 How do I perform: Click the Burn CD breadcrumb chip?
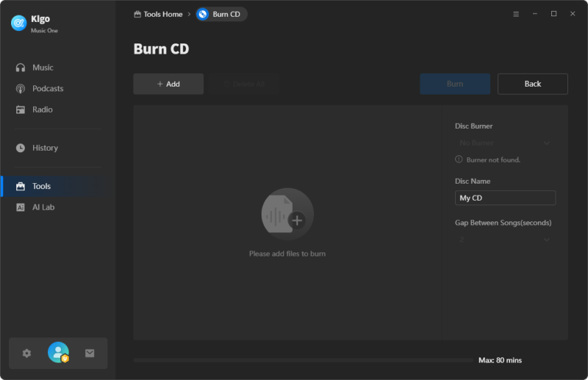coord(221,14)
